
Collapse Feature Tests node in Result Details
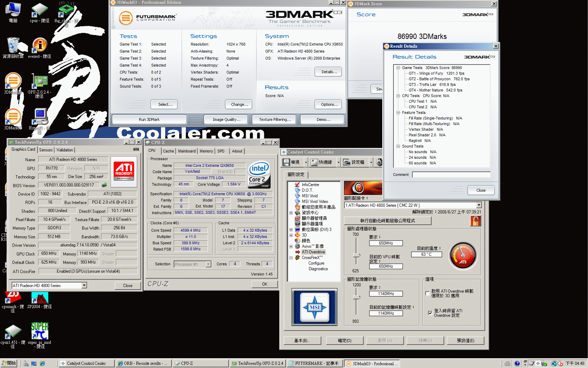click(398, 113)
